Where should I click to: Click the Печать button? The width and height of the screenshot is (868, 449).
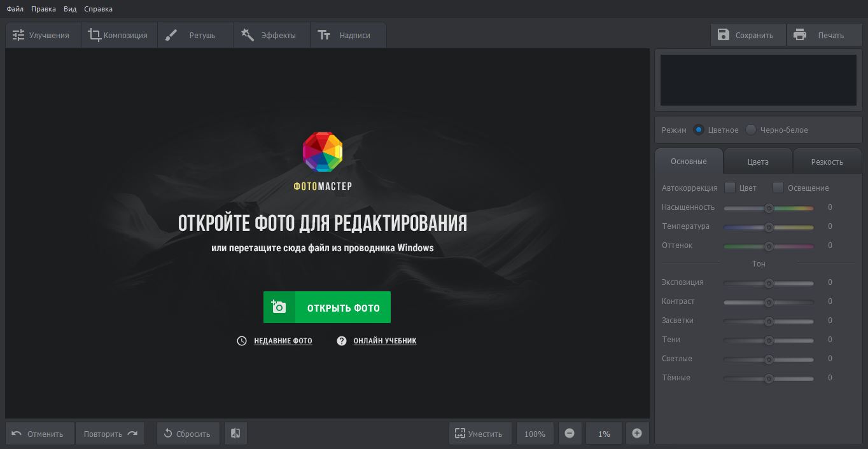pos(824,35)
